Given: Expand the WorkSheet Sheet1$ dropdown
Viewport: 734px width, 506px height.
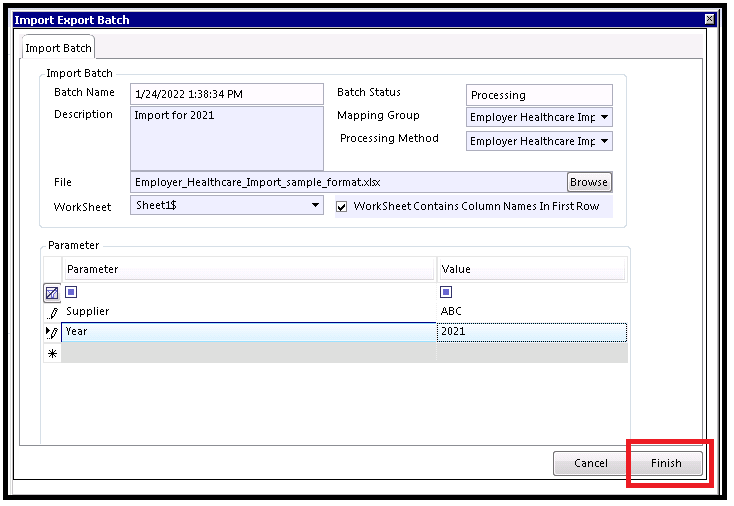Looking at the screenshot, I should 316,205.
